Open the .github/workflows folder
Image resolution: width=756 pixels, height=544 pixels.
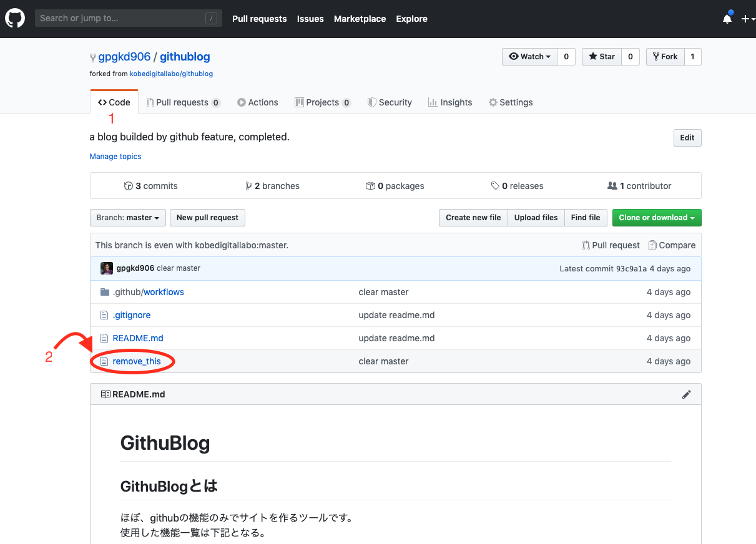click(x=149, y=292)
